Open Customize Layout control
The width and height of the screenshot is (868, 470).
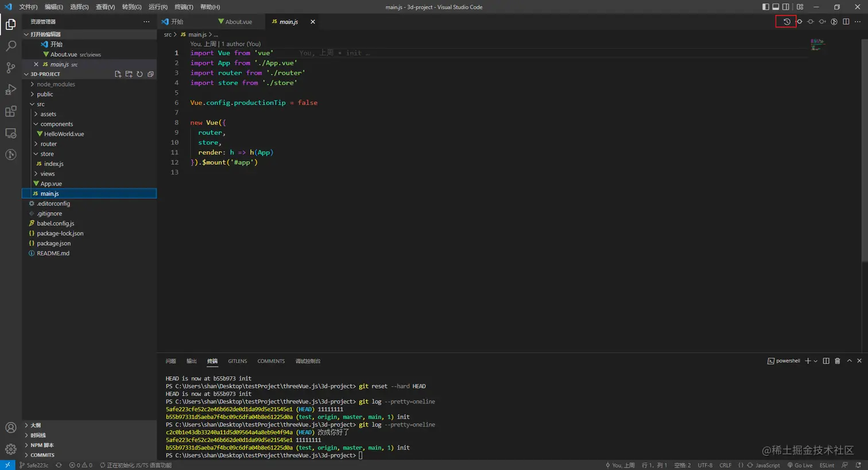click(800, 7)
